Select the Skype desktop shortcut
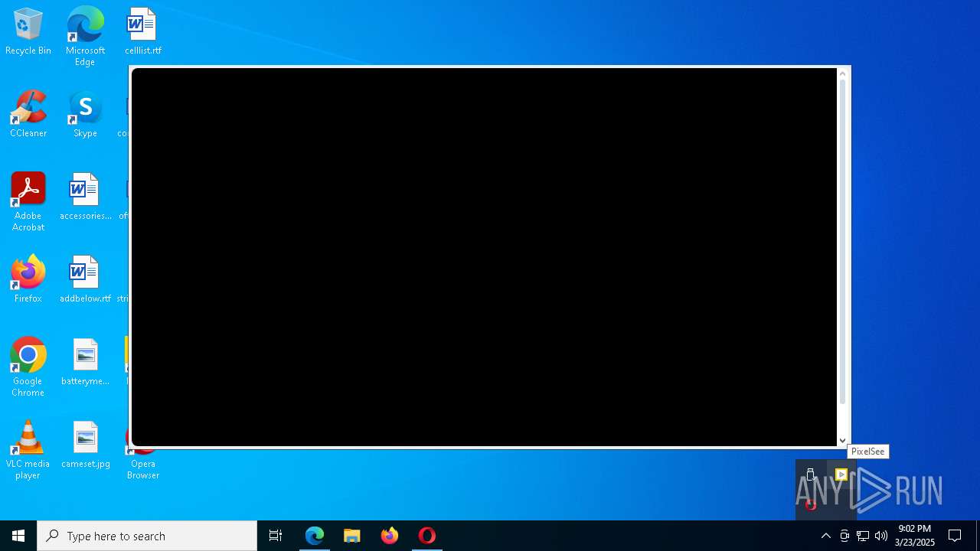Viewport: 980px width, 551px height. [85, 115]
